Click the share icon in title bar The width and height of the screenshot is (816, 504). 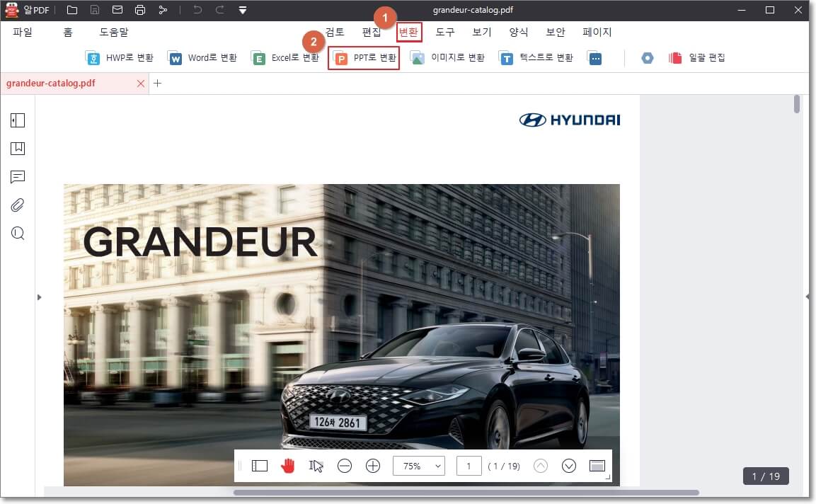[x=163, y=10]
